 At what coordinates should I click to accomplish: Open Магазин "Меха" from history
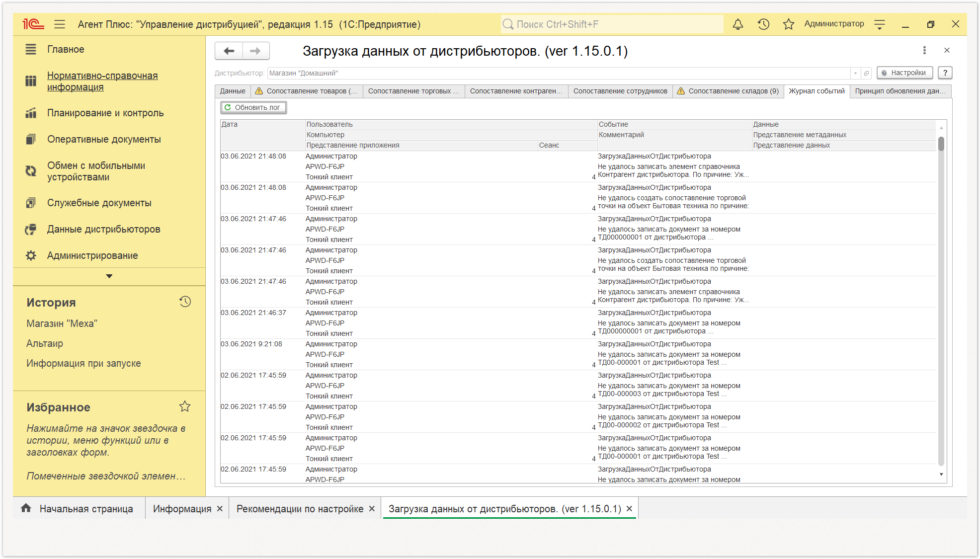62,323
